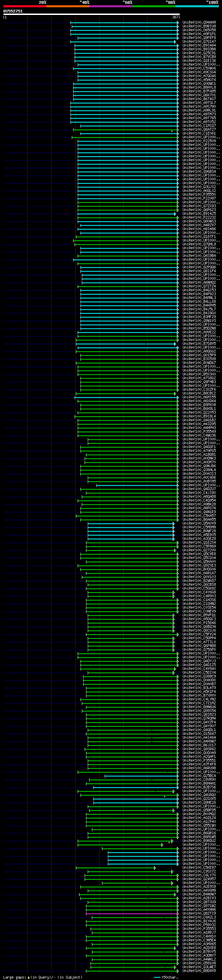Image resolution: width=222 pixels, height=980 pixels.
Task: Open the UniRef100_P15646 hit label
Action: click(x=199, y=623)
